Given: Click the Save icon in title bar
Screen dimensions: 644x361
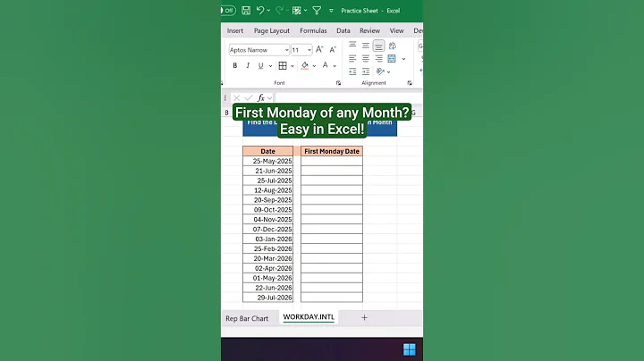Looking at the screenshot, I should coord(246,11).
